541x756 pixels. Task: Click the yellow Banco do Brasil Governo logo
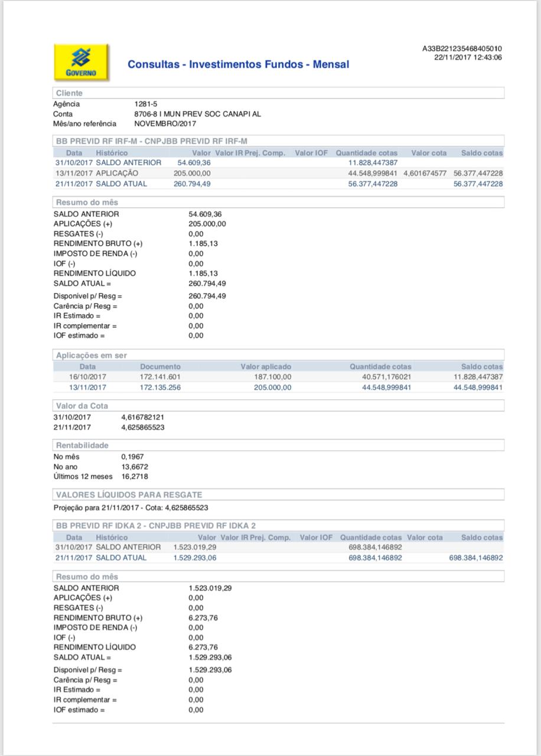[x=82, y=62]
